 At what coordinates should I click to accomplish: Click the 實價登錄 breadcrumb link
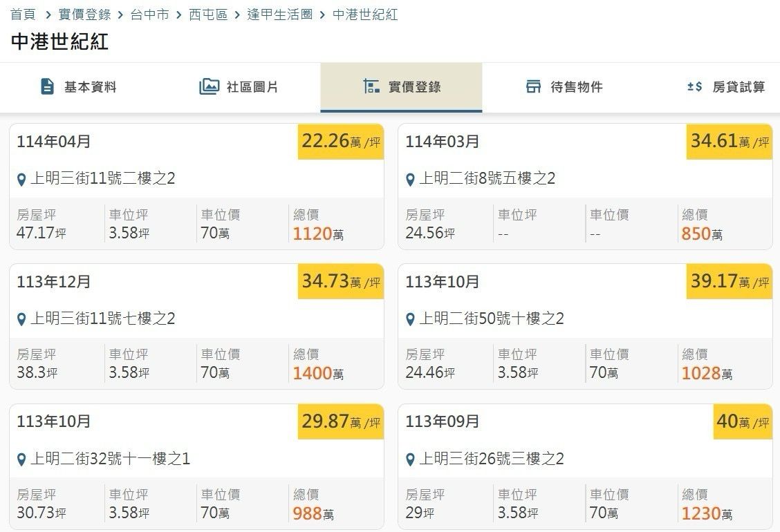tap(84, 15)
